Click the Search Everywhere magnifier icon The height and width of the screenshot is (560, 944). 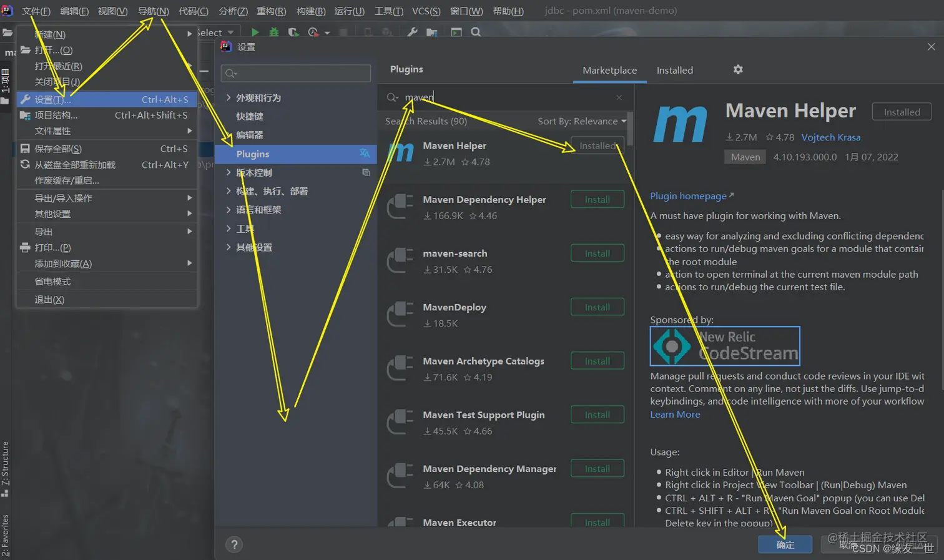476,32
